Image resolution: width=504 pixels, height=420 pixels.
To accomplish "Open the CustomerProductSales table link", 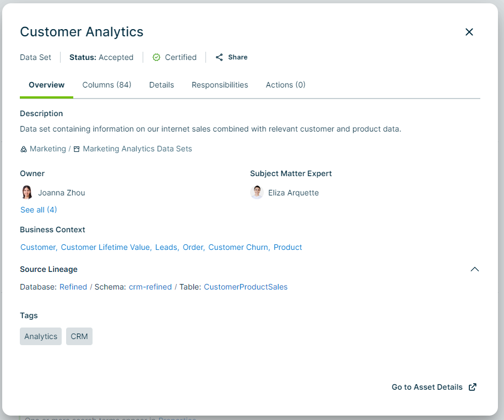I will click(246, 287).
